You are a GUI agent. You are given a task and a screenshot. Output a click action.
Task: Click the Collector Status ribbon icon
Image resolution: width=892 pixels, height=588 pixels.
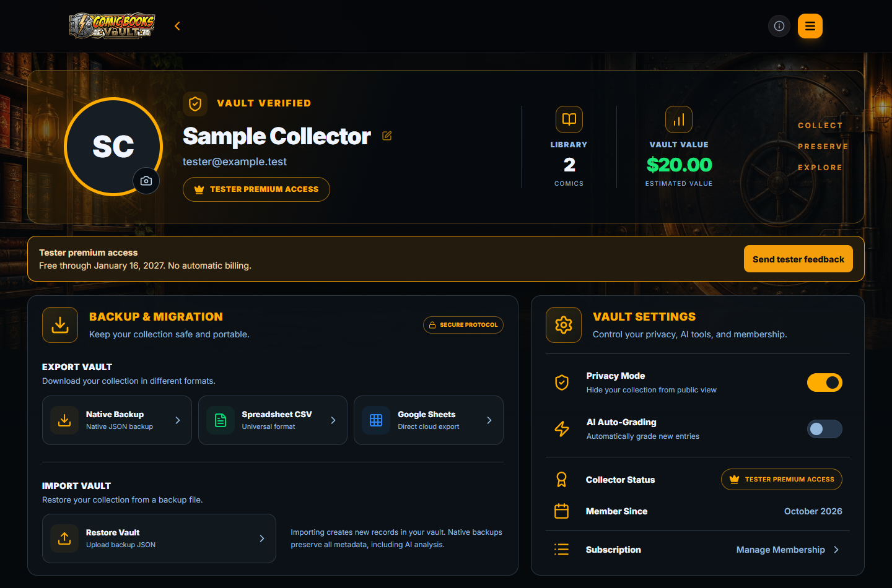(562, 480)
